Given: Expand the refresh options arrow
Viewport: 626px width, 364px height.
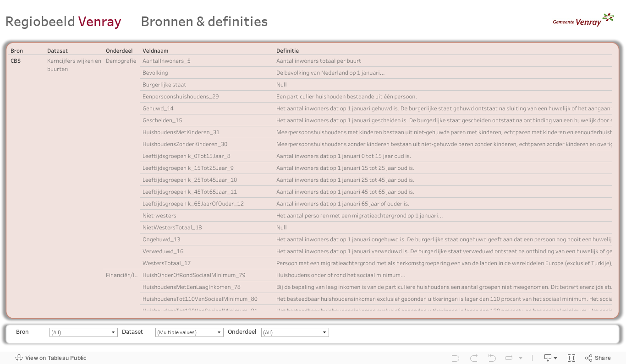Looking at the screenshot, I should [x=521, y=358].
